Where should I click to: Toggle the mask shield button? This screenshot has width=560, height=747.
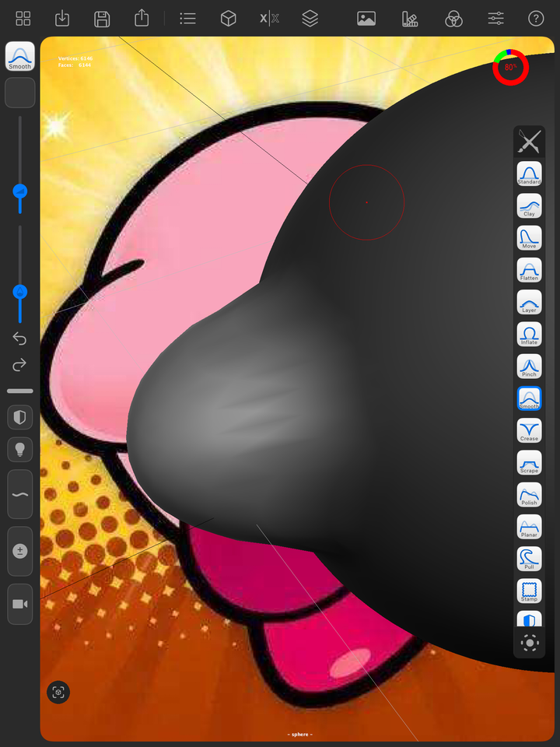20,417
